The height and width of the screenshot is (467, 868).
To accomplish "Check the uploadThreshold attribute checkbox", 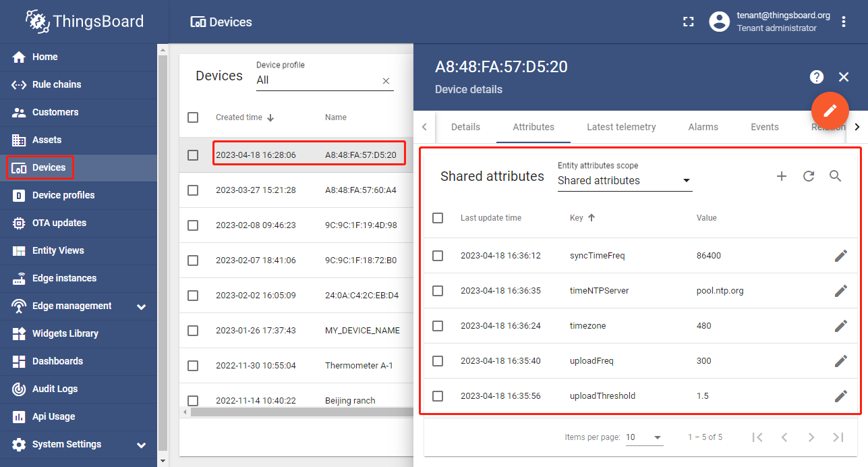I will [438, 396].
